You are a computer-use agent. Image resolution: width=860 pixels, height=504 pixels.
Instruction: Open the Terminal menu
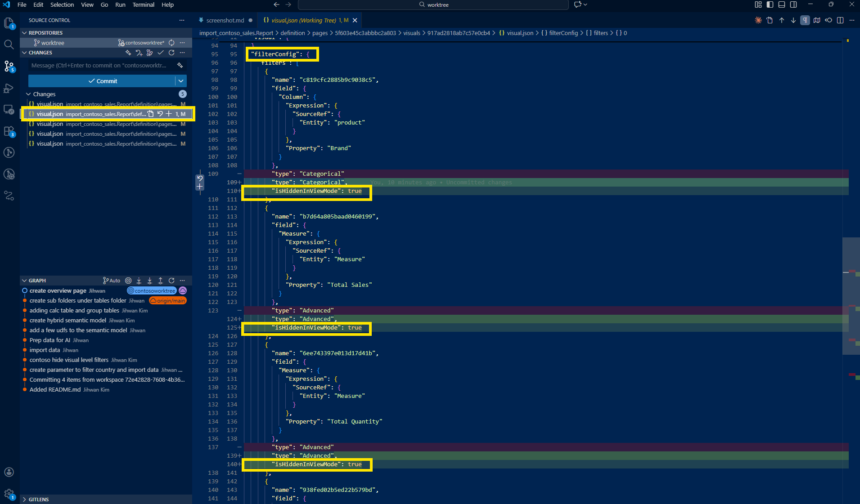click(144, 4)
